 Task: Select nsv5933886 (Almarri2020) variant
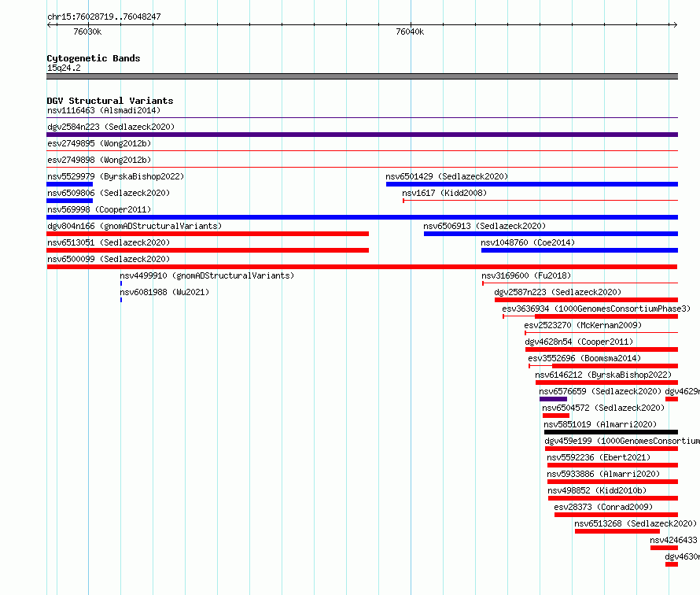pyautogui.click(x=603, y=474)
